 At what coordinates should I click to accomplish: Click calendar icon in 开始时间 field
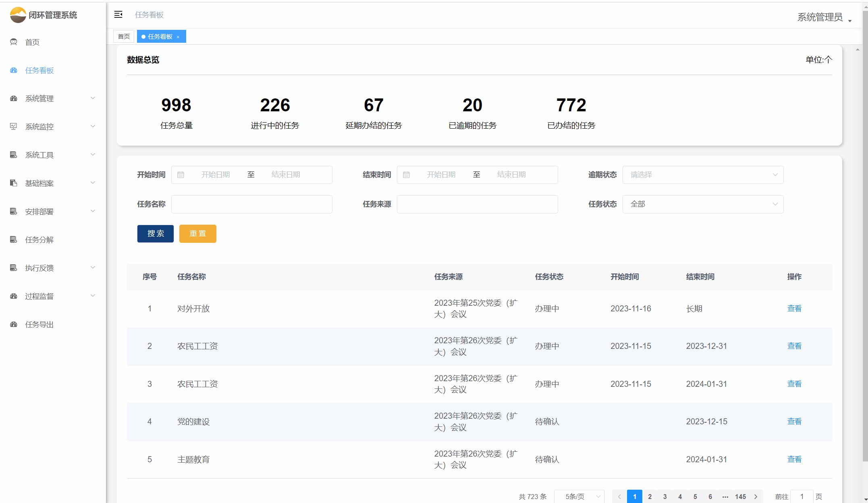[181, 175]
